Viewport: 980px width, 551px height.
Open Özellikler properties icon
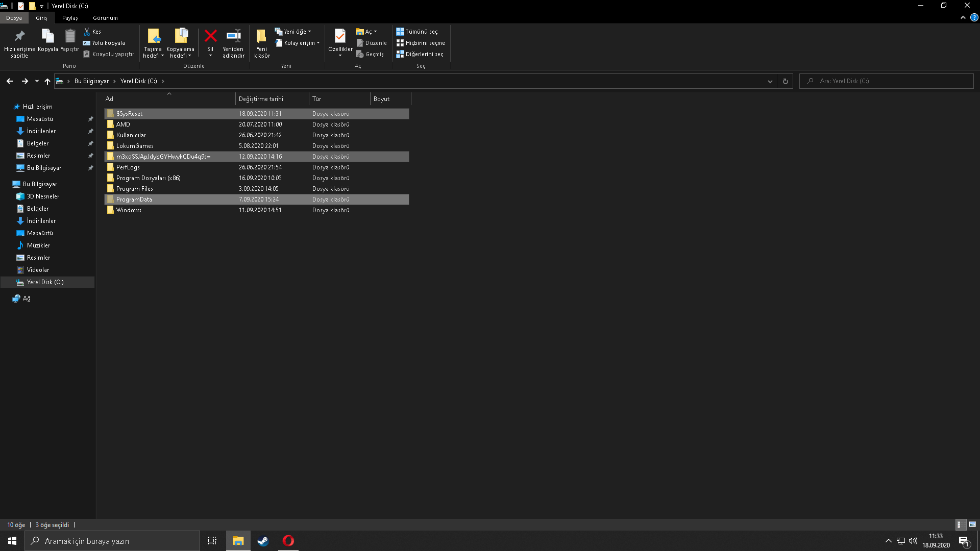tap(340, 36)
